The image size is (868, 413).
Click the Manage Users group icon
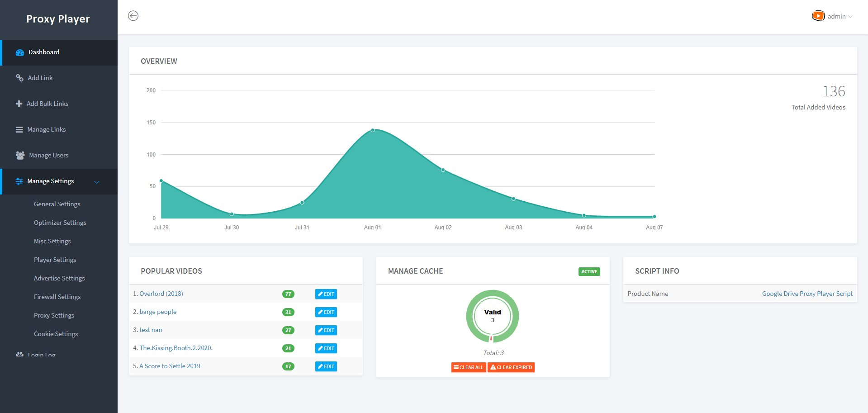20,155
